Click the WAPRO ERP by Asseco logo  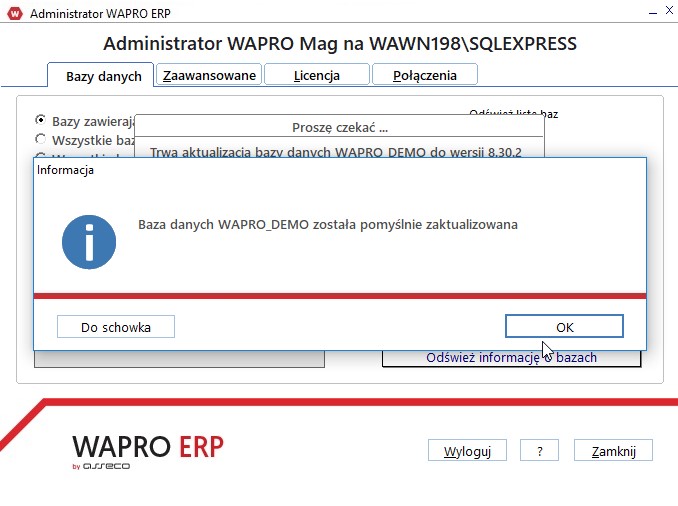pyautogui.click(x=147, y=451)
